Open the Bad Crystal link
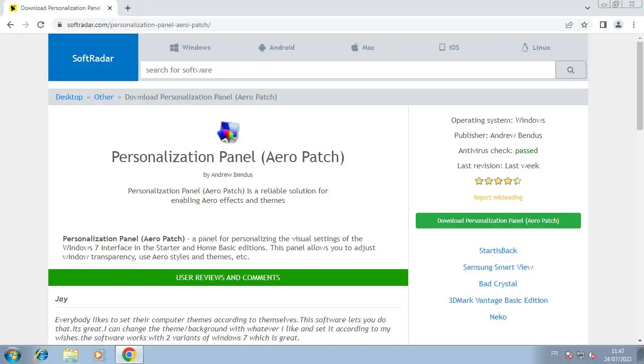The width and height of the screenshot is (644, 364). [498, 283]
